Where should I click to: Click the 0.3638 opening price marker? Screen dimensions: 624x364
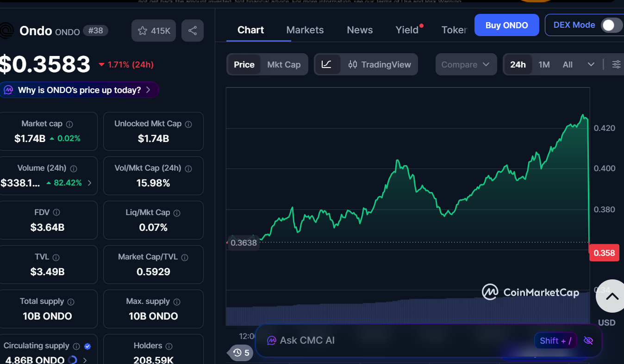(243, 242)
